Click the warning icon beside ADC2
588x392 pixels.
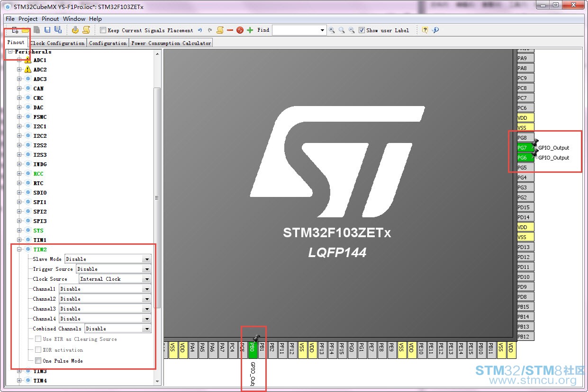28,70
